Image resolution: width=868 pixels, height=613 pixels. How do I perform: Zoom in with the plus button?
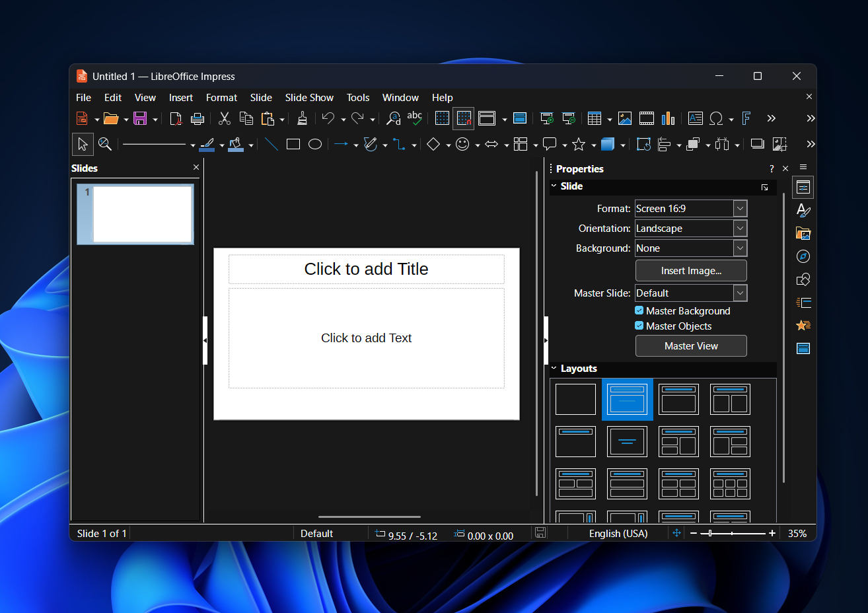coord(772,533)
